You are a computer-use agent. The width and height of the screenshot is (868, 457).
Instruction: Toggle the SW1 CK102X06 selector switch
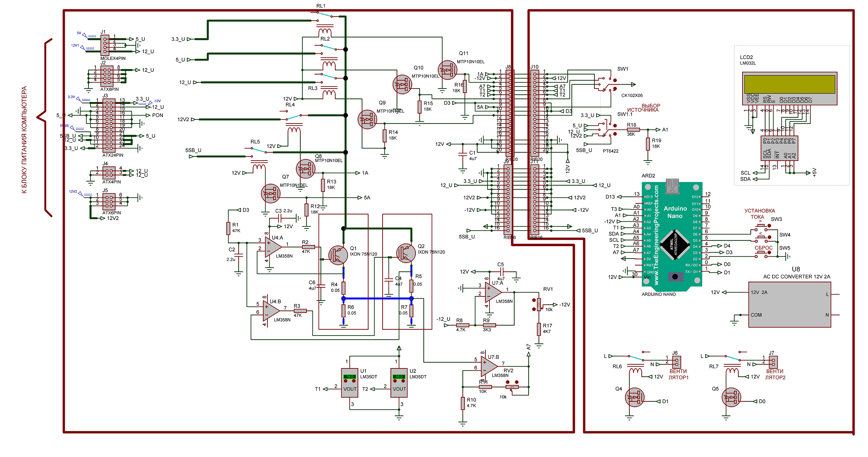608,84
